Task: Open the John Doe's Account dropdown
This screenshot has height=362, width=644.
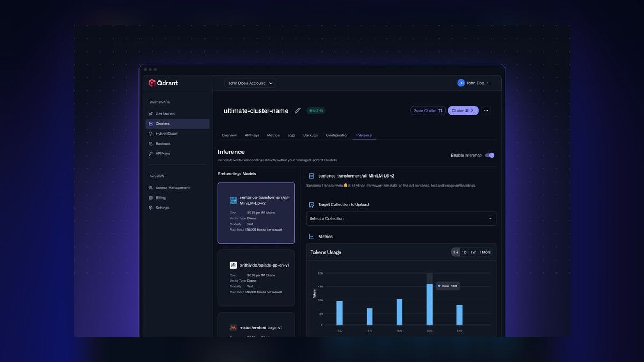Action: (x=251, y=83)
